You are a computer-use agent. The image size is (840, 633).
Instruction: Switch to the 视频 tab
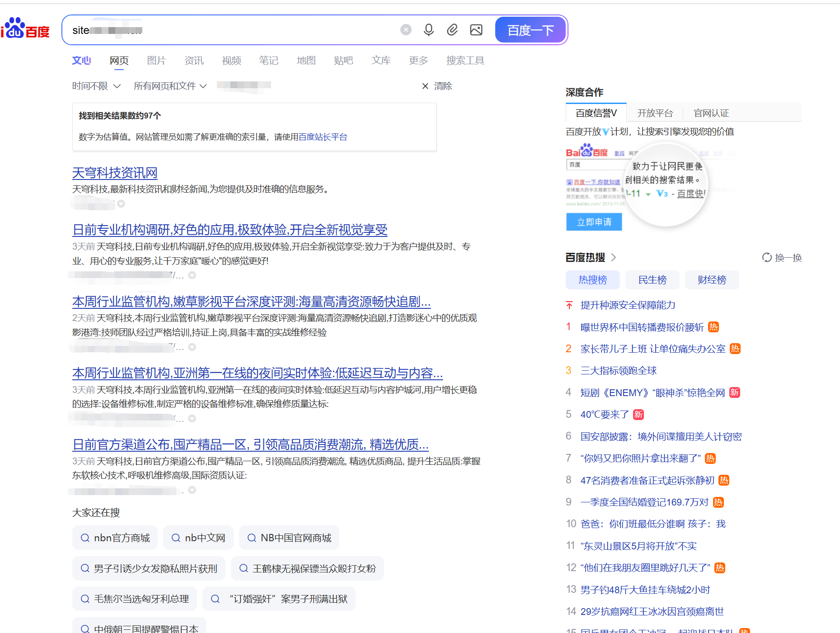pyautogui.click(x=232, y=61)
